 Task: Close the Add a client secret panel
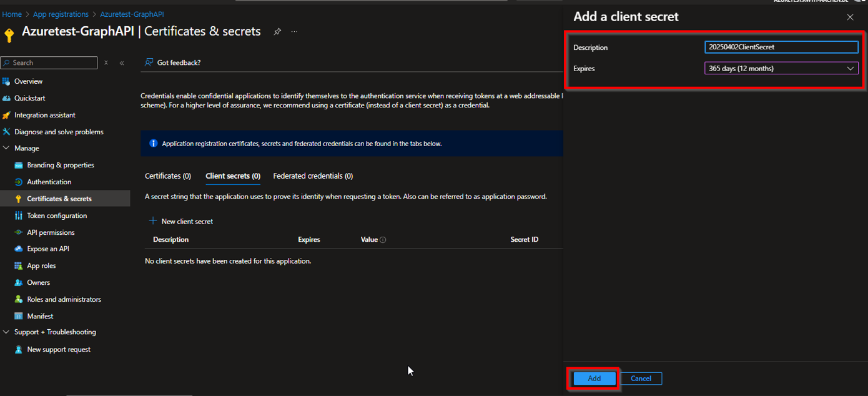[850, 17]
